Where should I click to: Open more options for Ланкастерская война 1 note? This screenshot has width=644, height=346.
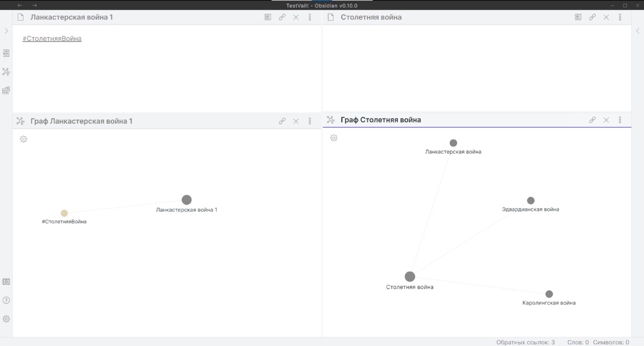[310, 17]
